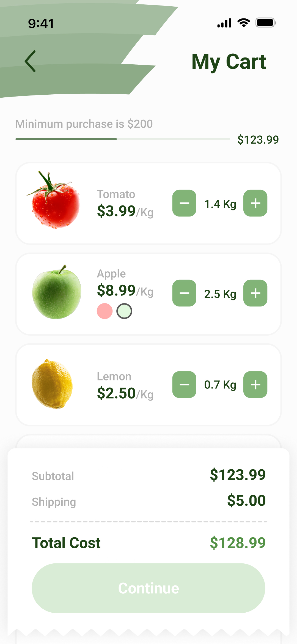Increase Lemon quantity with plus button
297x644 pixels.
[255, 385]
